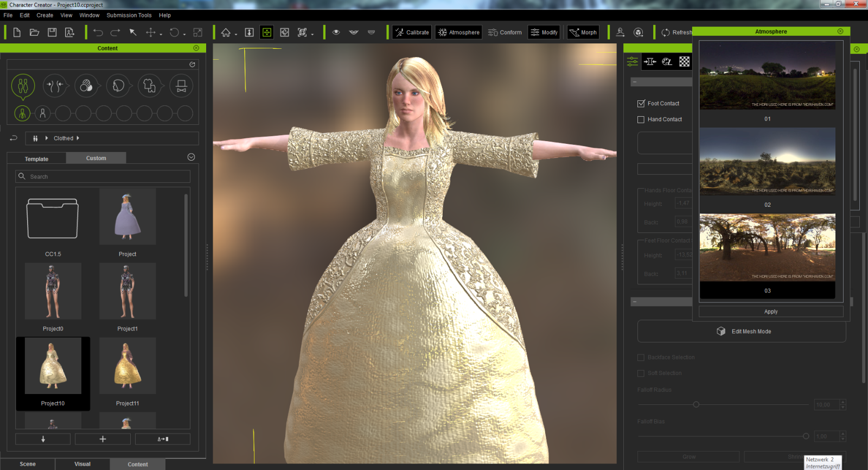Open the Visual tab
868x470 pixels.
[82, 464]
